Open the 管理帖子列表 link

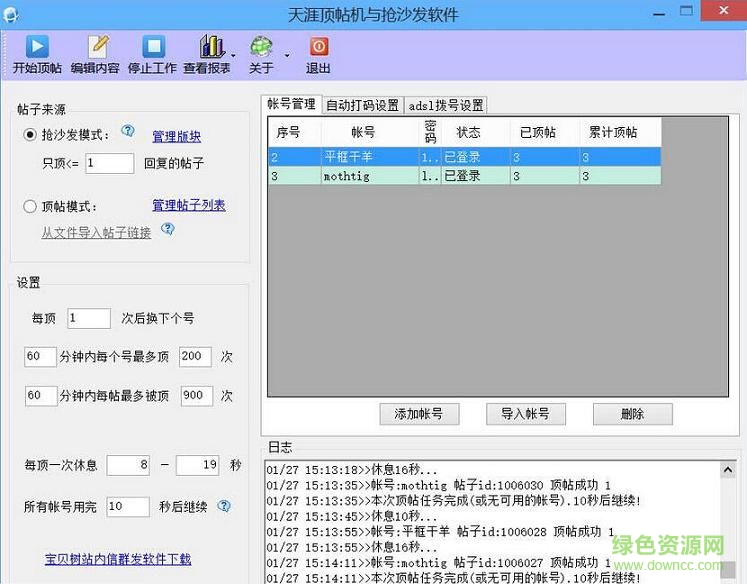pos(188,205)
